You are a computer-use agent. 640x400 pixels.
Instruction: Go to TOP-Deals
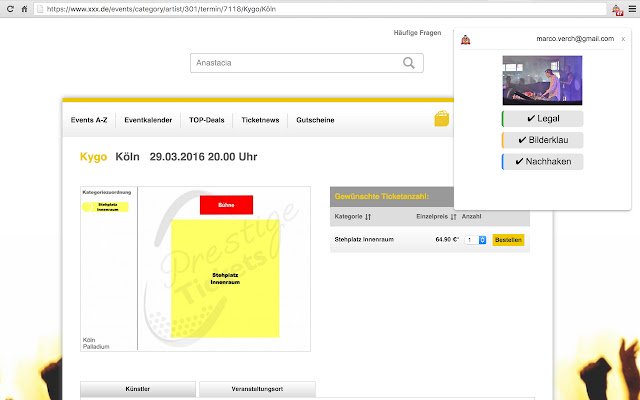tap(207, 120)
